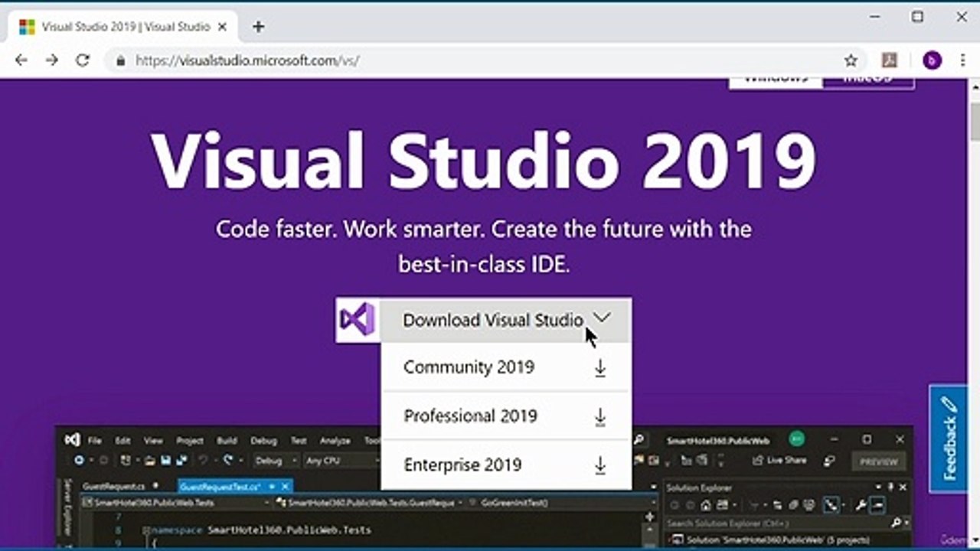Choose Community 2019 from the download menu
The width and height of the screenshot is (980, 551).
[x=506, y=367]
